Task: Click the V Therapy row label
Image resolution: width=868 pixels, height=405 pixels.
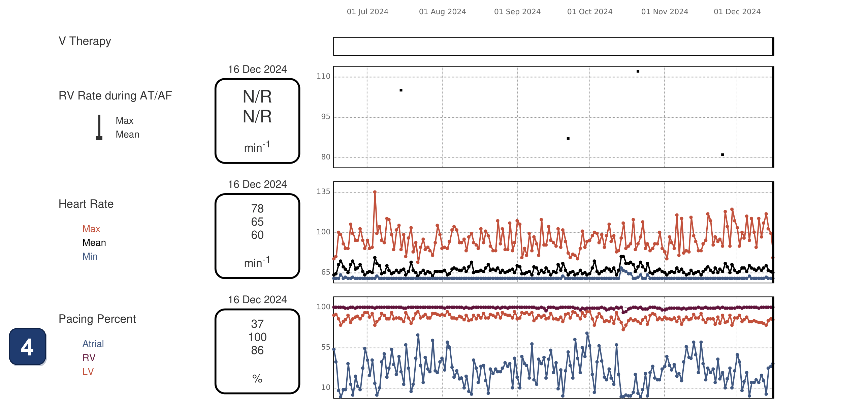Action: 85,41
